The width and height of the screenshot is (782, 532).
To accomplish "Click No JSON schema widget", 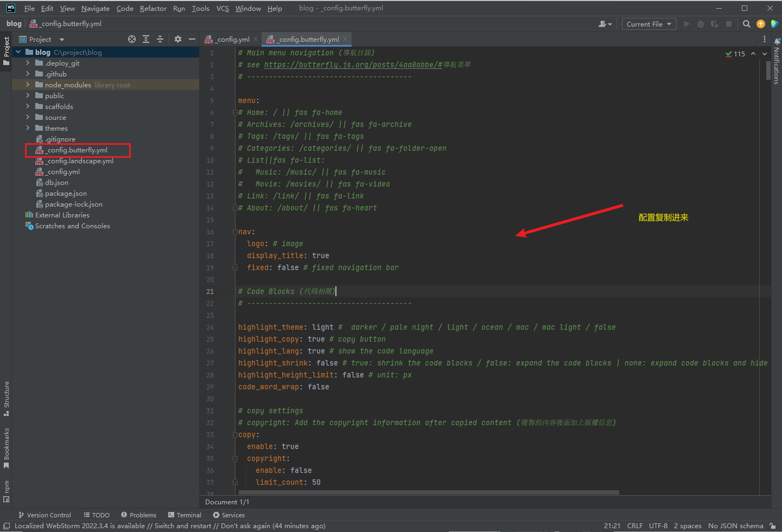I will 735,525.
